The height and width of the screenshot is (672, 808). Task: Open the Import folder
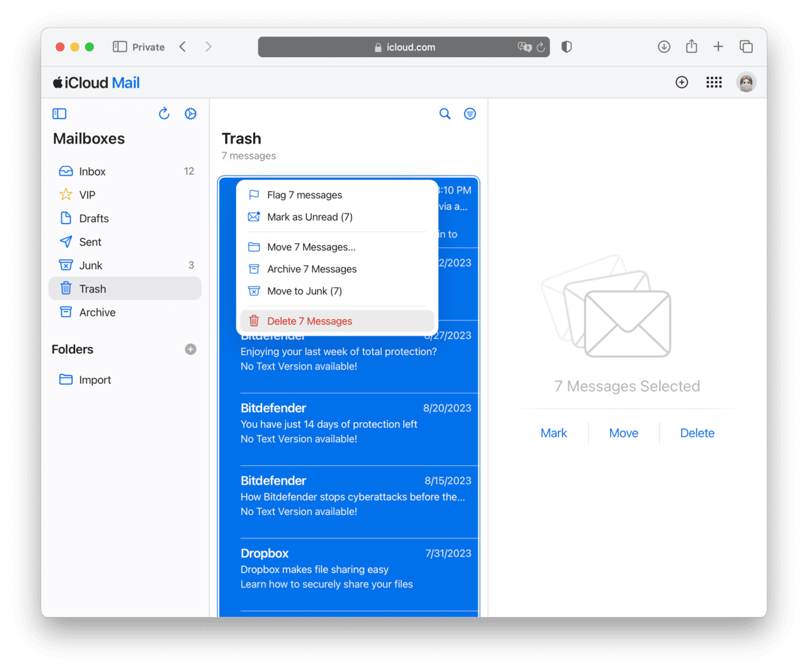point(125,380)
